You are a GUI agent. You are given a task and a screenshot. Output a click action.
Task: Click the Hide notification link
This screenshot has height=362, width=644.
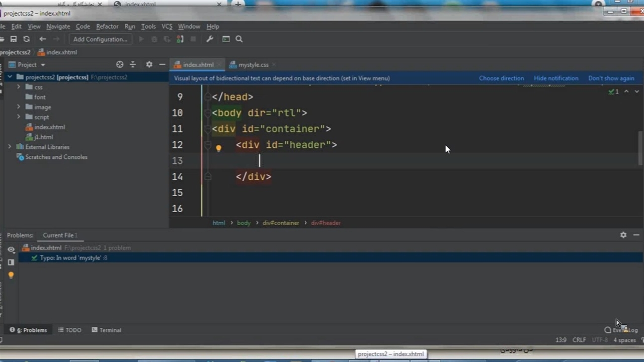point(556,78)
